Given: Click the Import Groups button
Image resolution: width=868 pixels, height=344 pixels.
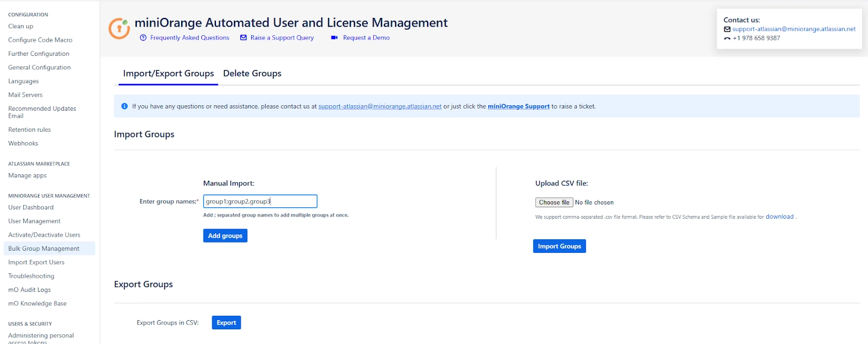Looking at the screenshot, I should coord(559,246).
